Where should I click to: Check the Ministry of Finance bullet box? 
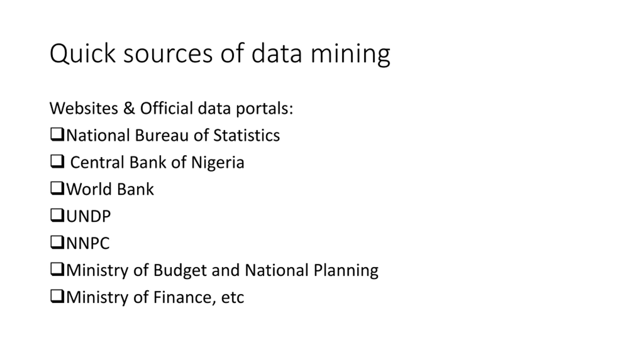pos(57,296)
